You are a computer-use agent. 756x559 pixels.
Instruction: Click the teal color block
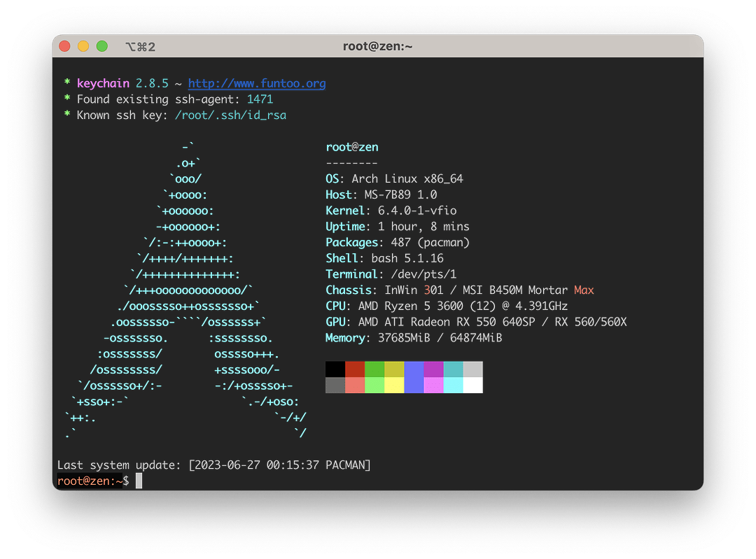pyautogui.click(x=453, y=369)
